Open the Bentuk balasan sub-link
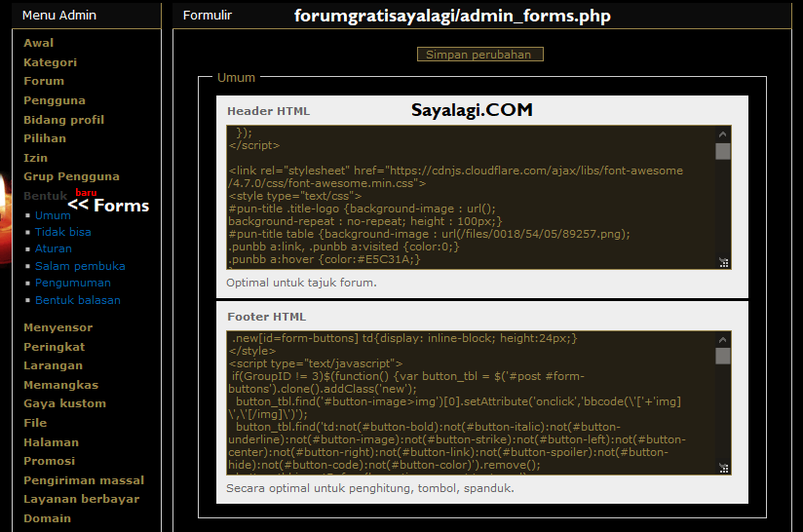Screen dimensions: 803x532 (x=78, y=300)
